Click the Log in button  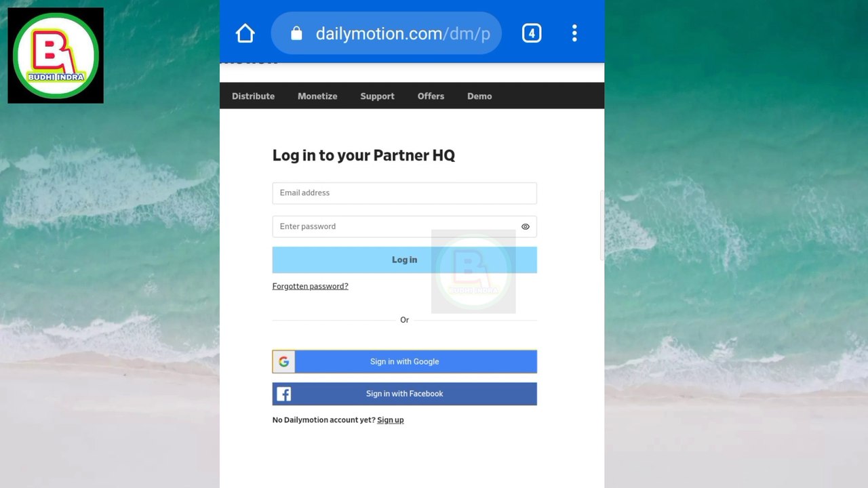404,260
